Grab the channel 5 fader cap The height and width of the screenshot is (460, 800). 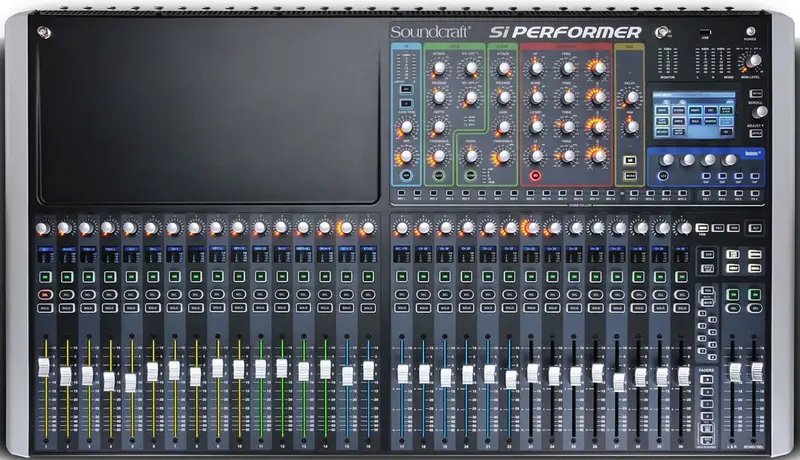pyautogui.click(x=131, y=382)
